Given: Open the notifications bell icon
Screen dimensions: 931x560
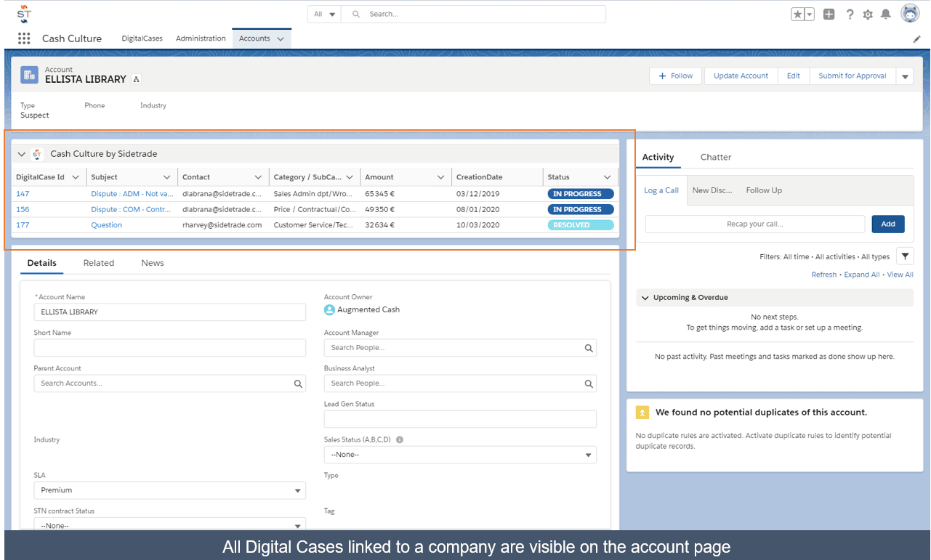Looking at the screenshot, I should (x=886, y=14).
